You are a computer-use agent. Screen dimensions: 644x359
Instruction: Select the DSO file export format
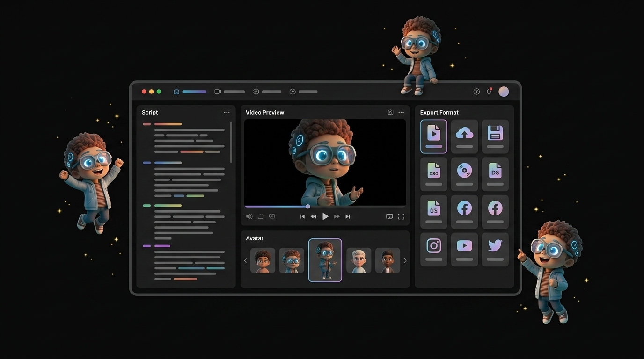click(x=434, y=174)
